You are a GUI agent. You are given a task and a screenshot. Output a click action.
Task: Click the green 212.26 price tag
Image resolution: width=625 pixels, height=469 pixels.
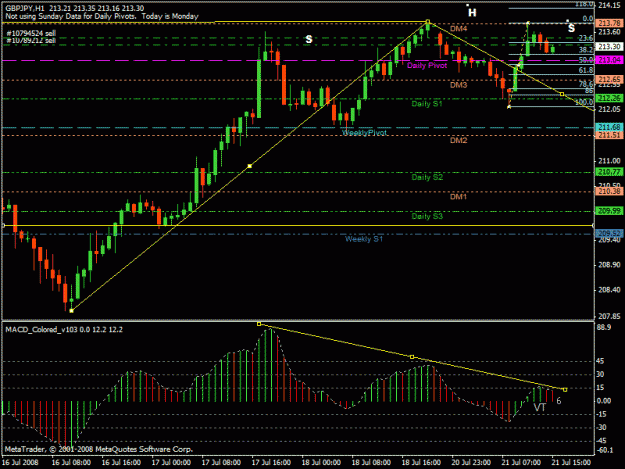pyautogui.click(x=609, y=98)
